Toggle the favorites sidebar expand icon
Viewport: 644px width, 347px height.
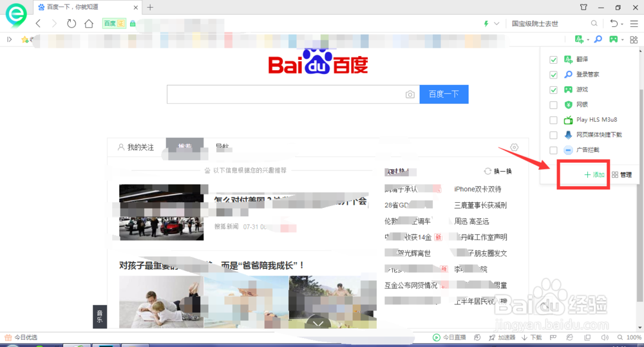[10, 39]
